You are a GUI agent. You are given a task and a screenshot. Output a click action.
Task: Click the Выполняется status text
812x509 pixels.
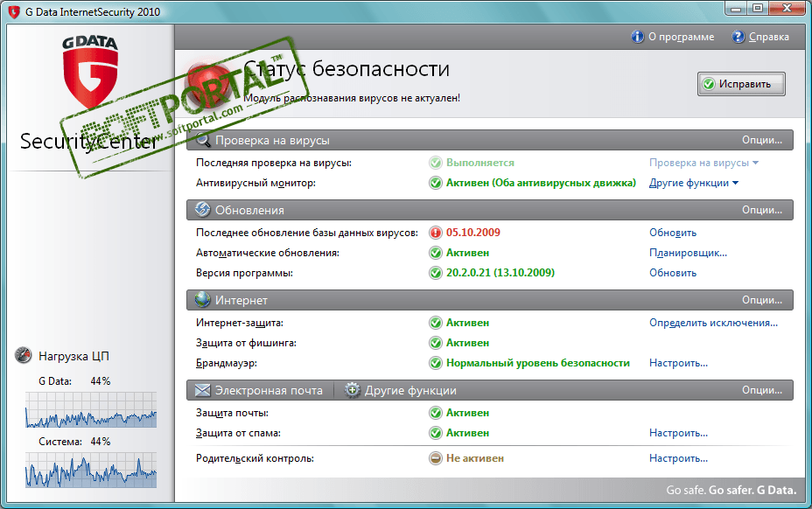click(480, 163)
